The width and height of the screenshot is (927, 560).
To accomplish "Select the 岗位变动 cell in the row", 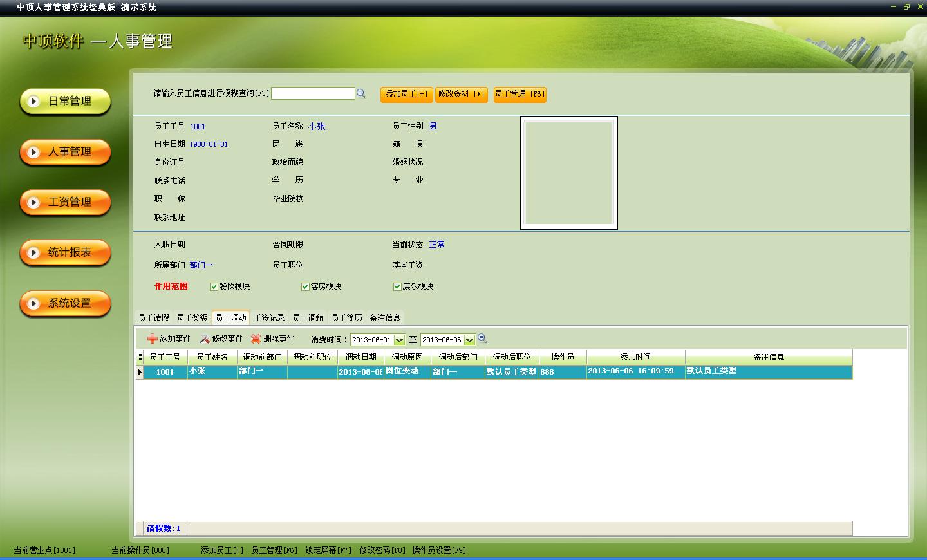I will pyautogui.click(x=407, y=372).
